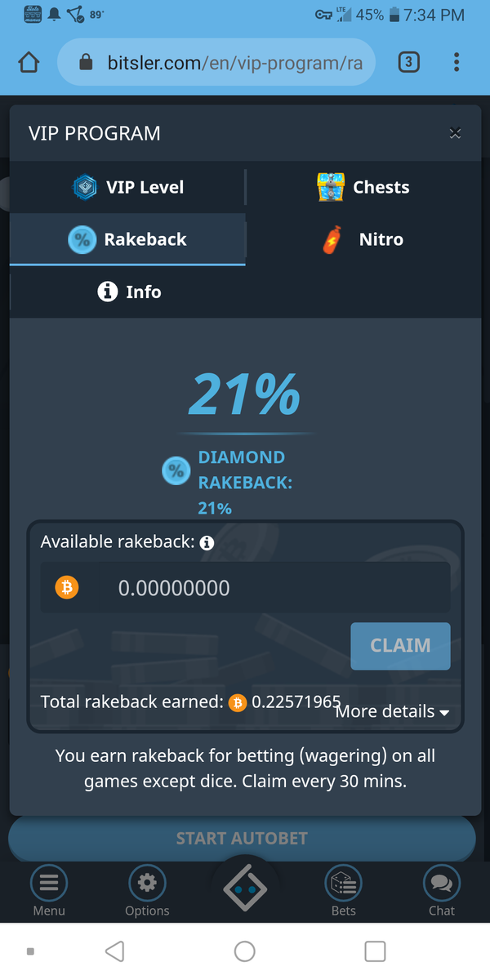Switch to the Chests tab
The height and width of the screenshot is (980, 490).
coord(363,187)
